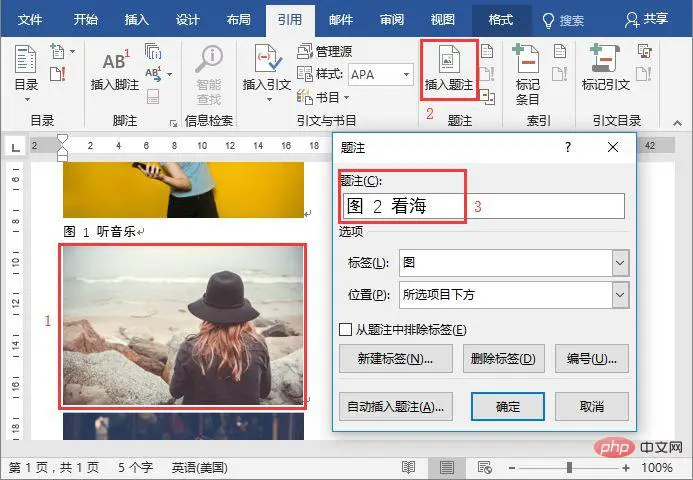
Task: Open the 目录 table of contents button
Action: [26, 73]
